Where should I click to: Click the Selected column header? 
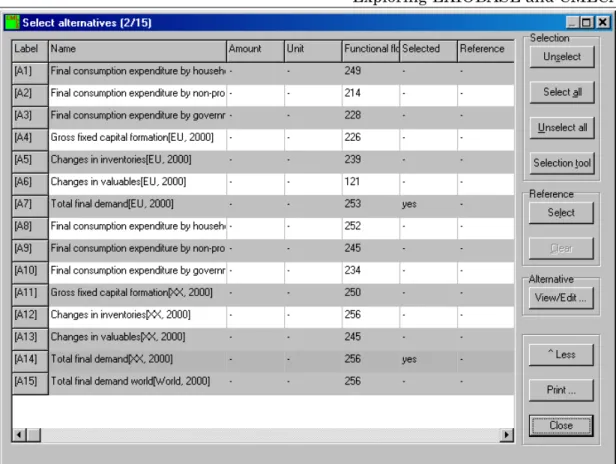429,51
